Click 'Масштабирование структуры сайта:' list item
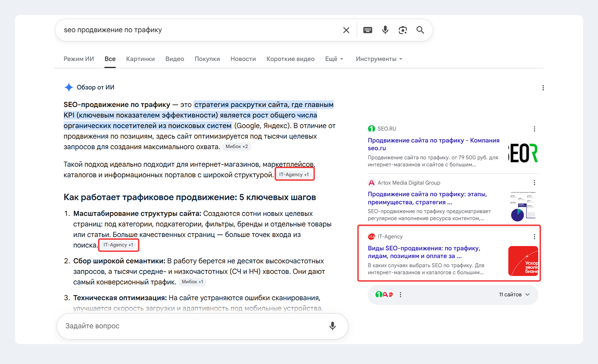 coord(137,214)
